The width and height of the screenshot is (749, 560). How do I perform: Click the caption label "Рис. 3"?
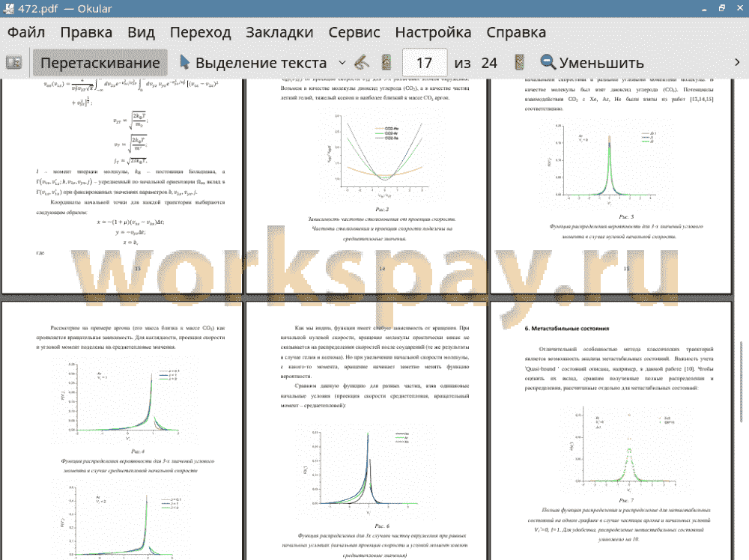click(626, 217)
